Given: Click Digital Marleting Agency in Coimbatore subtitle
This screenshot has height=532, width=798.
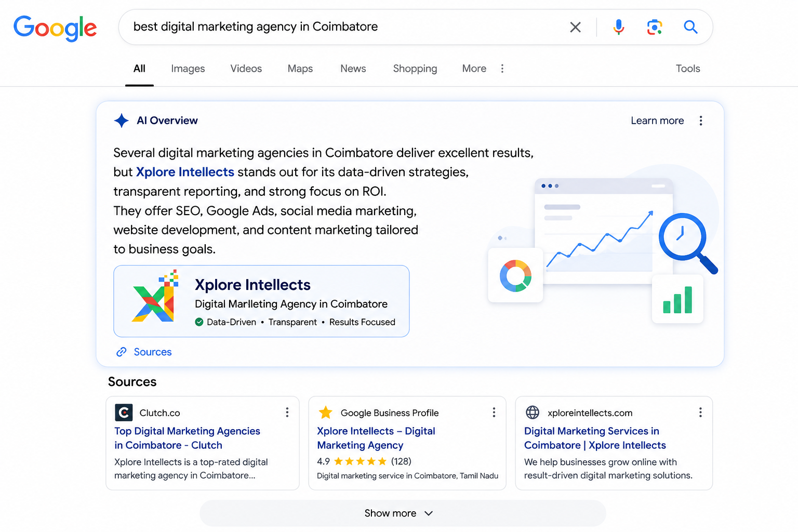Looking at the screenshot, I should click(x=291, y=304).
